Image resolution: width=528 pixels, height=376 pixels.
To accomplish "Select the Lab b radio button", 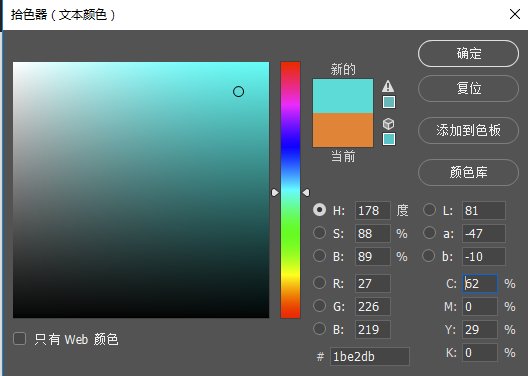I will [428, 255].
